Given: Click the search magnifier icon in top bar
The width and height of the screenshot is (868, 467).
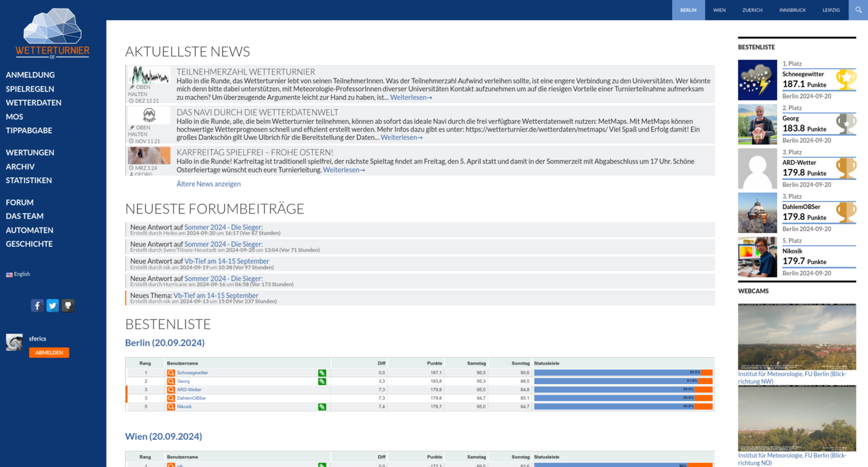Looking at the screenshot, I should click(858, 10).
